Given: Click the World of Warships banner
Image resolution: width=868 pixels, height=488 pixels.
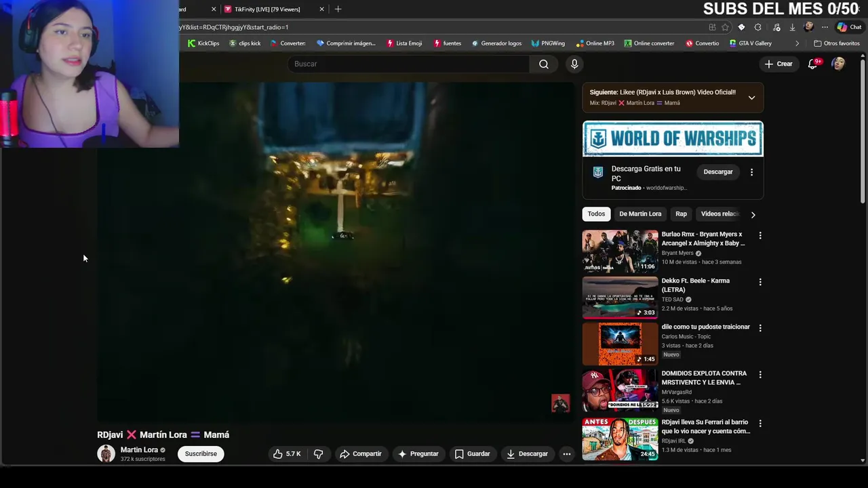Looking at the screenshot, I should (673, 139).
